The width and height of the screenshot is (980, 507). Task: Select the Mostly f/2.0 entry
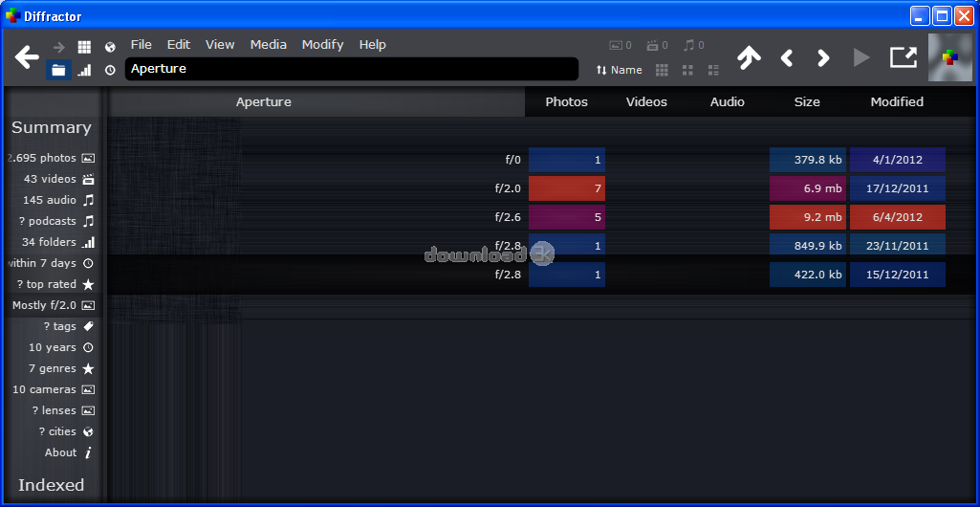point(54,305)
